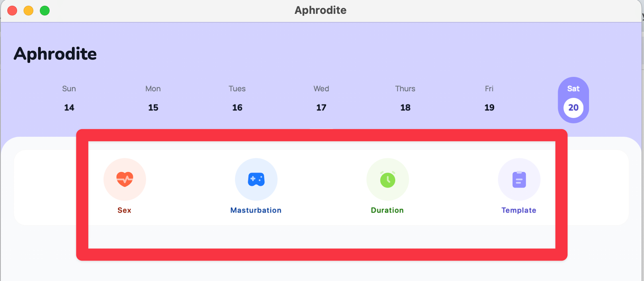Switch to Mon 15
644x281 pixels.
(153, 99)
